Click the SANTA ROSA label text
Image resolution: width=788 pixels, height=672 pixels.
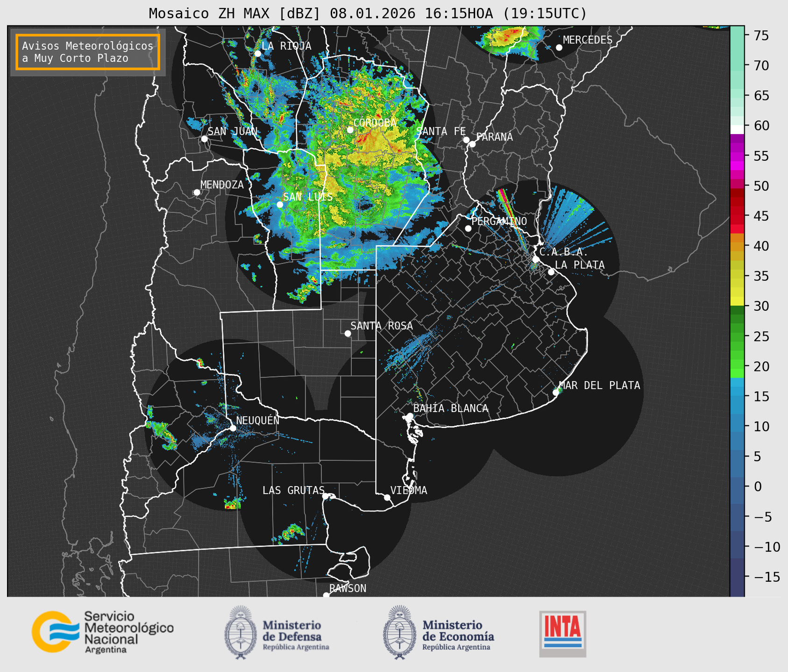coord(382,326)
